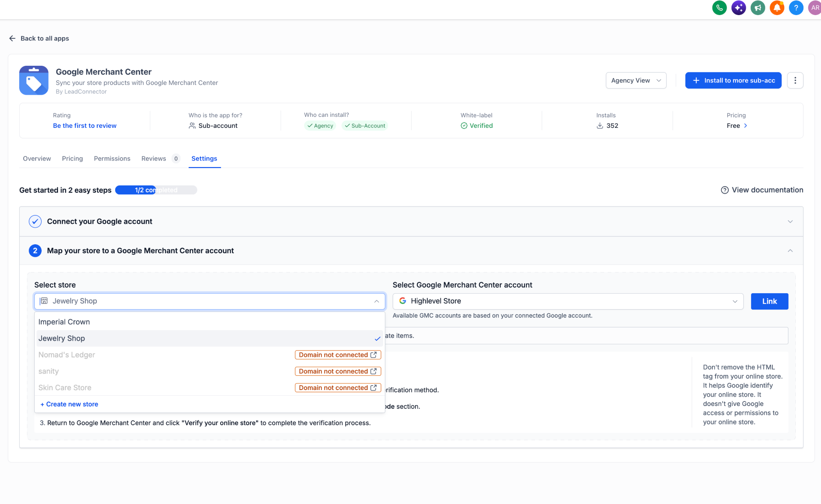Viewport: 821px width, 504px height.
Task: Open the Agency View dropdown
Action: click(636, 80)
